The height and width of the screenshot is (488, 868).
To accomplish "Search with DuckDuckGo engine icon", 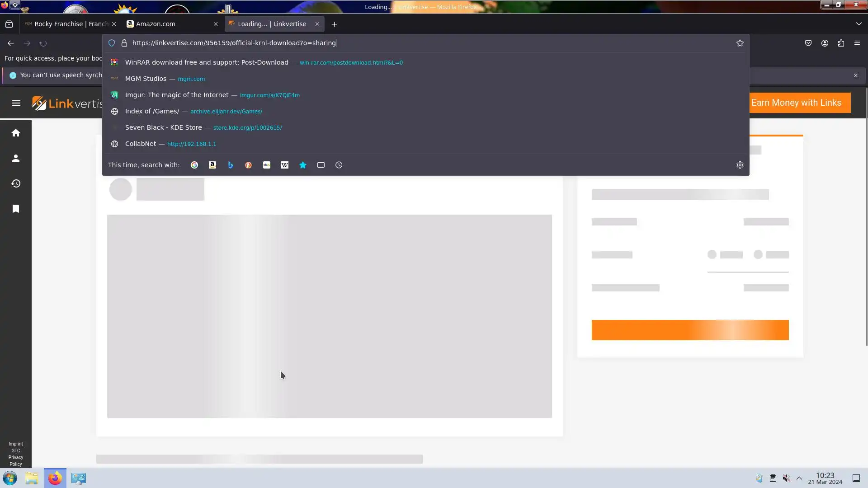I will coord(249,165).
